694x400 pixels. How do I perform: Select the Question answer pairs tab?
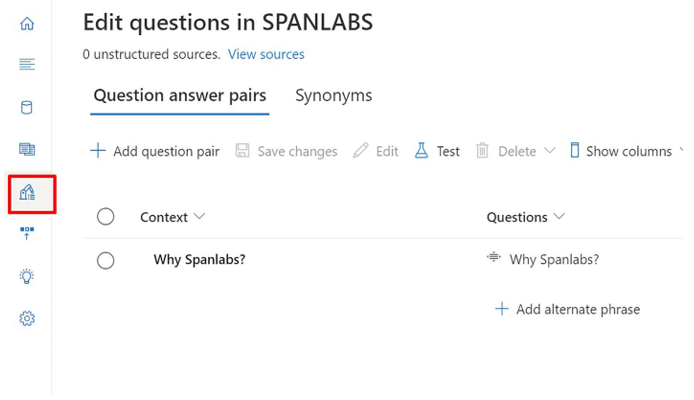180,96
